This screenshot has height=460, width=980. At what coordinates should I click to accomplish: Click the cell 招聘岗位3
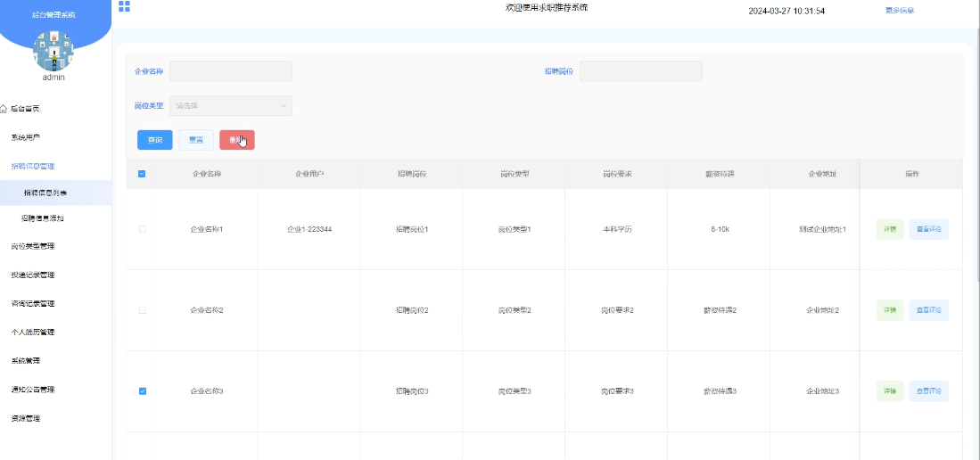point(411,391)
